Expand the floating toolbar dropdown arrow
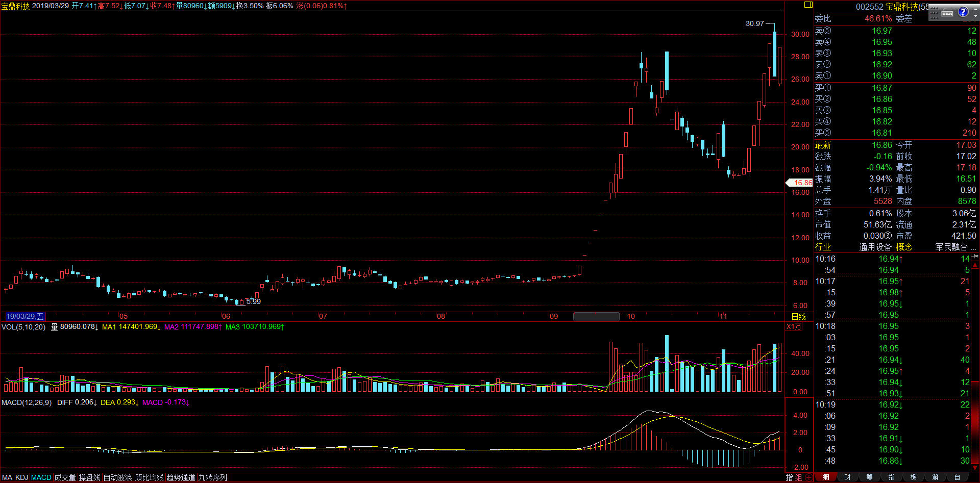Screen dimensions: 980x483 (975, 16)
